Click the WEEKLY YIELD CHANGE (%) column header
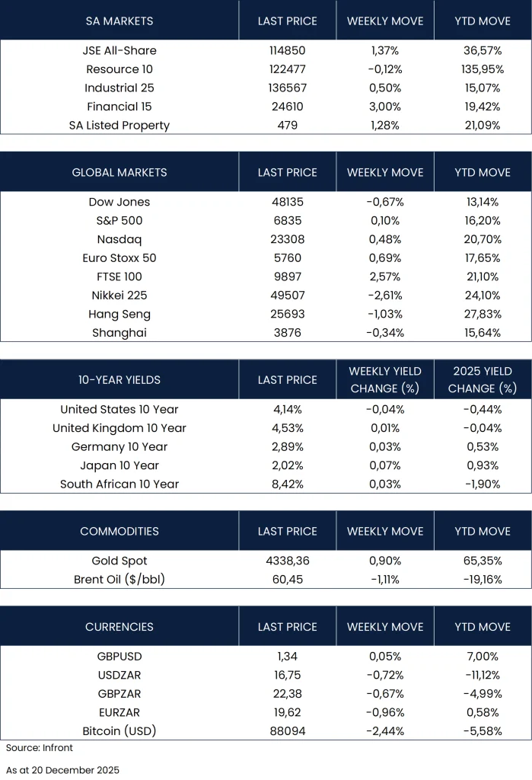This screenshot has height=780, width=532. (385, 379)
